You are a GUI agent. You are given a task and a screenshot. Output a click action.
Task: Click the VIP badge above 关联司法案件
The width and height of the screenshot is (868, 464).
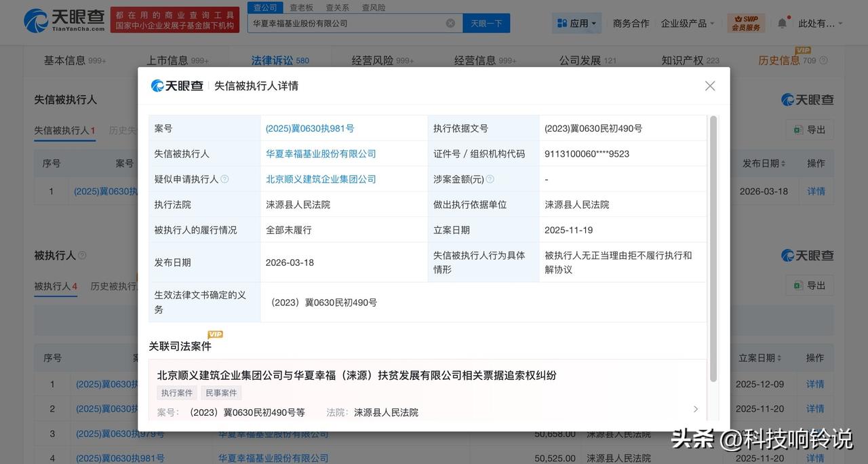tap(215, 334)
